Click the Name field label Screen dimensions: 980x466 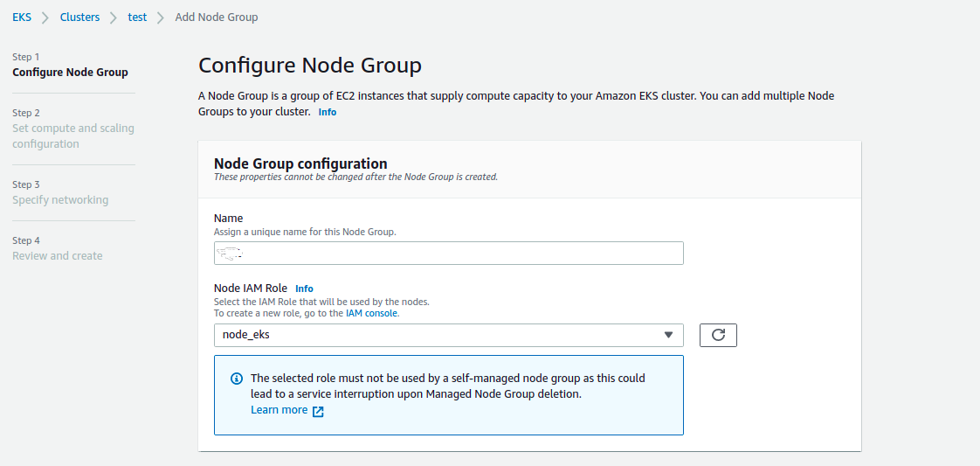[x=228, y=219]
